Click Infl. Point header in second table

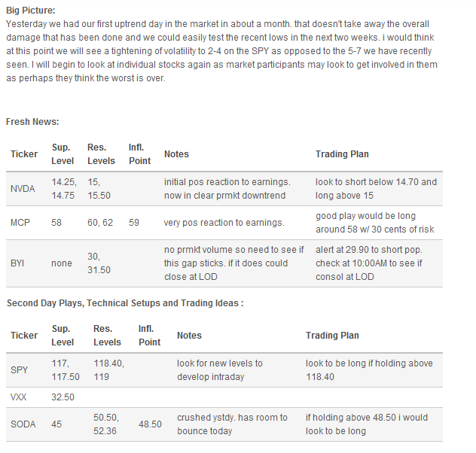(x=150, y=336)
